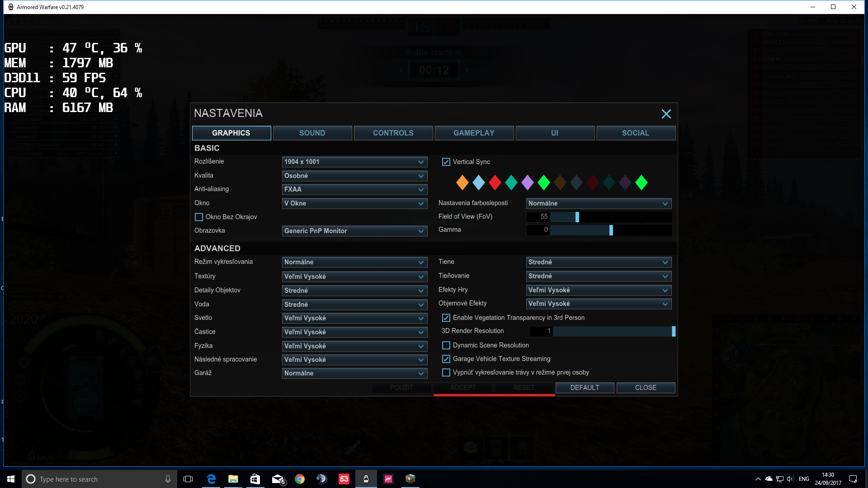Open the Action Center notifications icon
Image resolution: width=868 pixels, height=488 pixels.
[853, 479]
